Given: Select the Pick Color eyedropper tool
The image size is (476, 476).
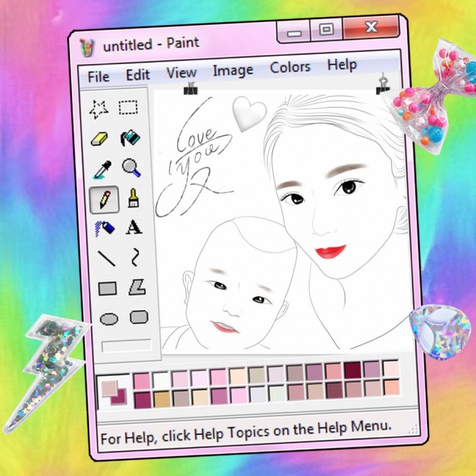Looking at the screenshot, I should click(x=102, y=169).
